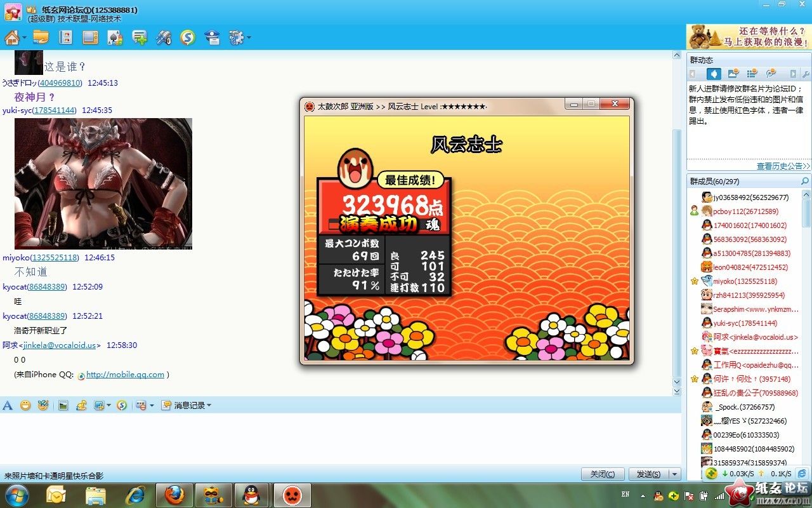The height and width of the screenshot is (508, 812).
Task: Open font settings 'A' icon
Action: (8, 405)
